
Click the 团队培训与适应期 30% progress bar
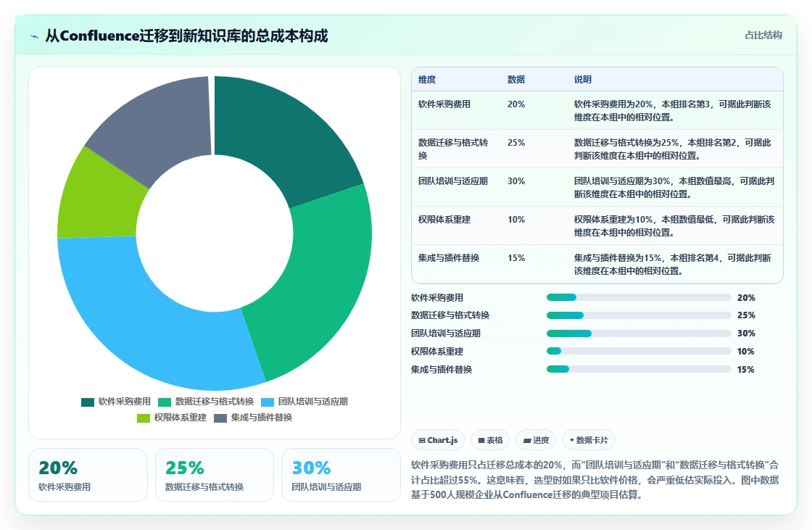point(639,333)
